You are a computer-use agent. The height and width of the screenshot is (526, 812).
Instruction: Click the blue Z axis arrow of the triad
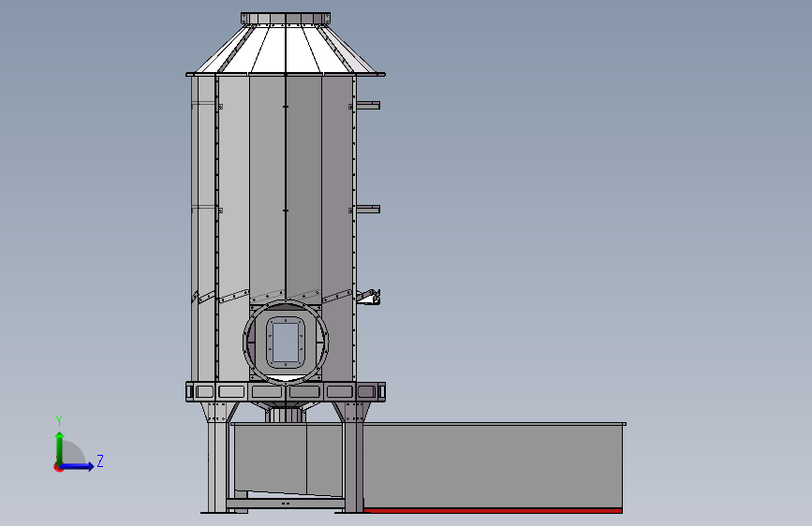tap(78, 466)
